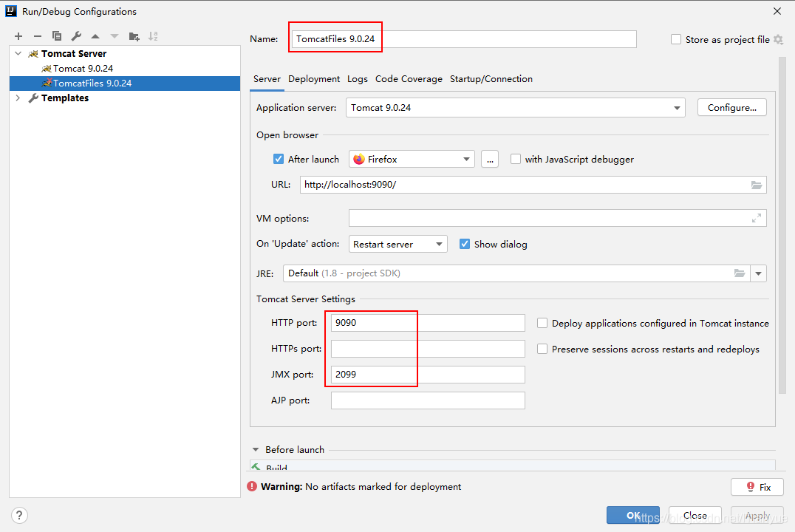Click URL input field
This screenshot has width=795, height=532.
[x=533, y=185]
